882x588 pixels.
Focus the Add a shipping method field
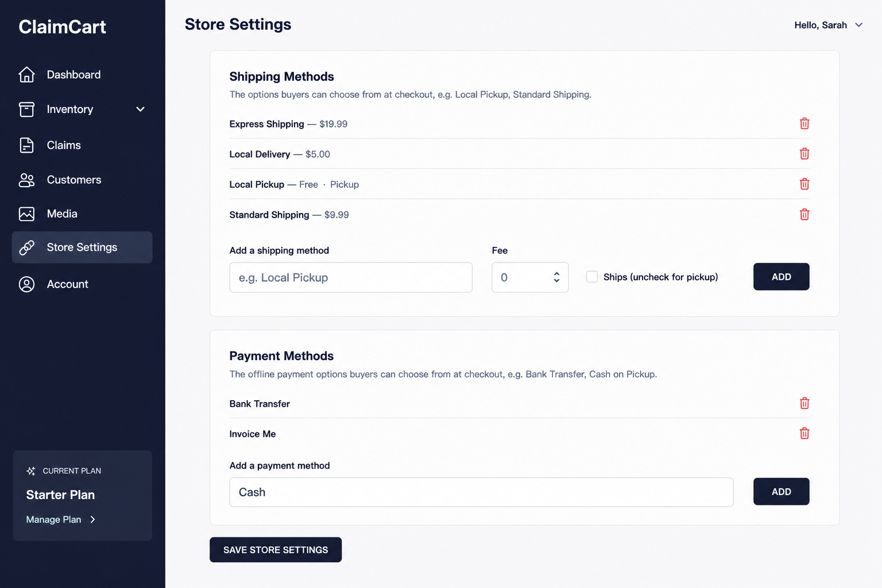coord(351,277)
